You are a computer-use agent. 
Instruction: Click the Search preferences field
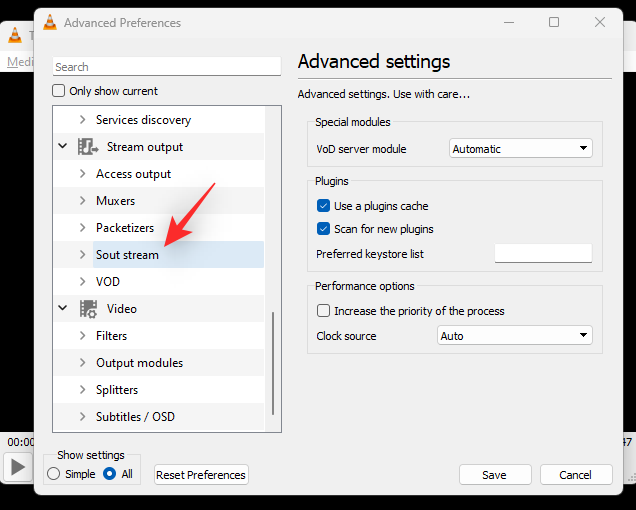click(167, 66)
